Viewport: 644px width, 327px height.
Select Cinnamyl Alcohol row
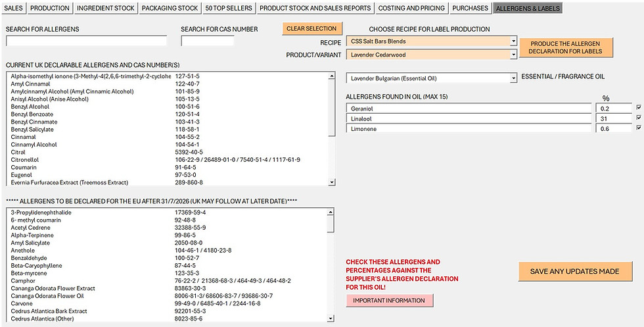click(x=167, y=144)
